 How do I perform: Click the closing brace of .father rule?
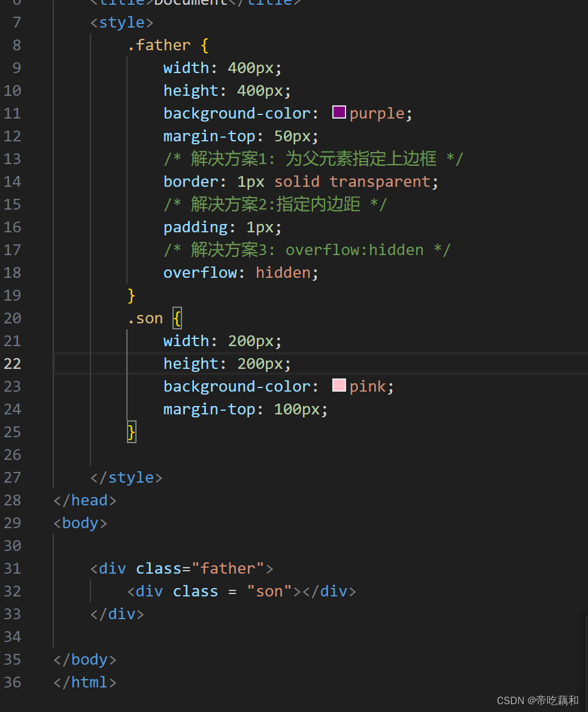click(131, 296)
